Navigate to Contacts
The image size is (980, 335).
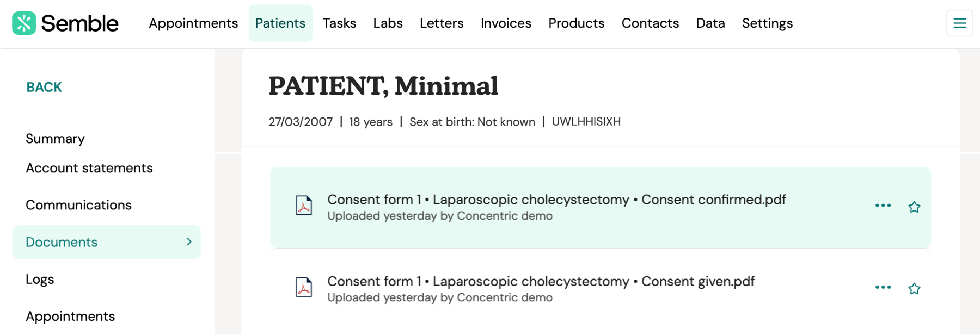pyautogui.click(x=650, y=23)
